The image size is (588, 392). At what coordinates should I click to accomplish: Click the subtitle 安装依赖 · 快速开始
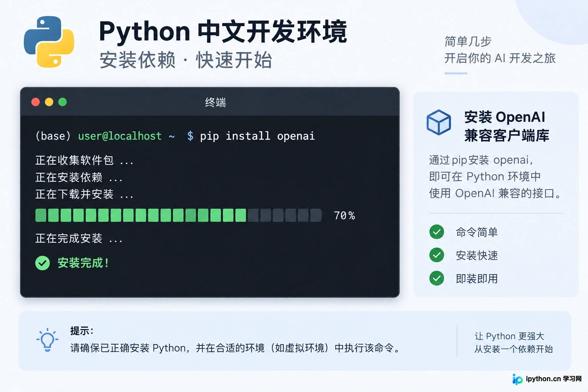(186, 60)
